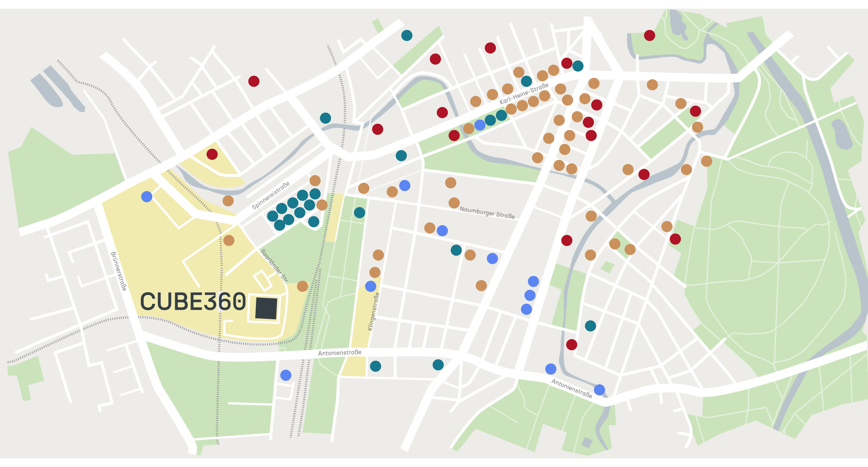Click the dark CUBE360 building square
This screenshot has height=467, width=868.
[266, 308]
